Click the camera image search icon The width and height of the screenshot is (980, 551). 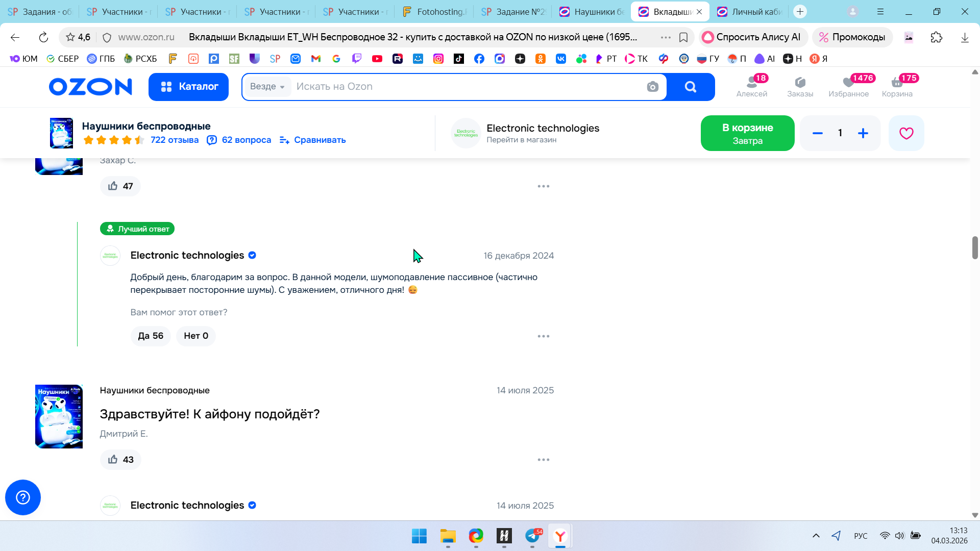652,87
